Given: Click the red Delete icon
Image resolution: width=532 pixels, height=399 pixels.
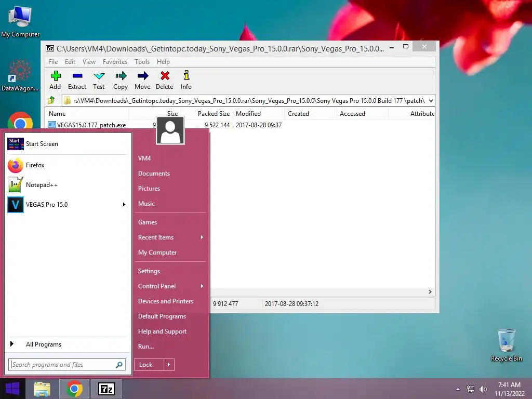Looking at the screenshot, I should (x=165, y=80).
